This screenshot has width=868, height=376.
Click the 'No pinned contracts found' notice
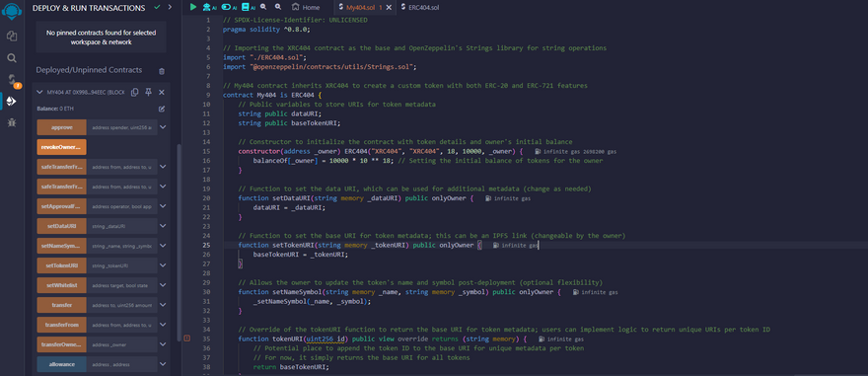click(101, 38)
